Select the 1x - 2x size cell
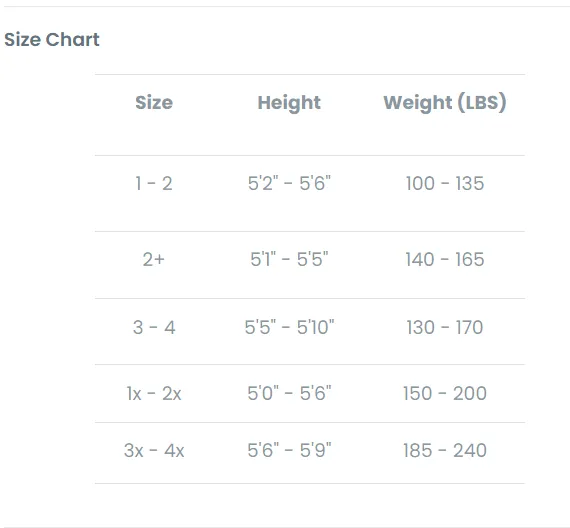The image size is (570, 528). coord(154,393)
